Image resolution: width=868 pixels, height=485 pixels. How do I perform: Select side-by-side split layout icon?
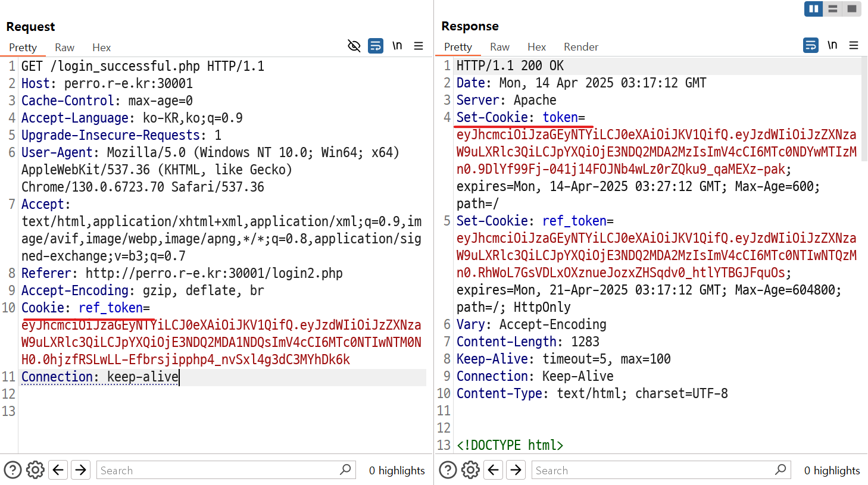(814, 9)
